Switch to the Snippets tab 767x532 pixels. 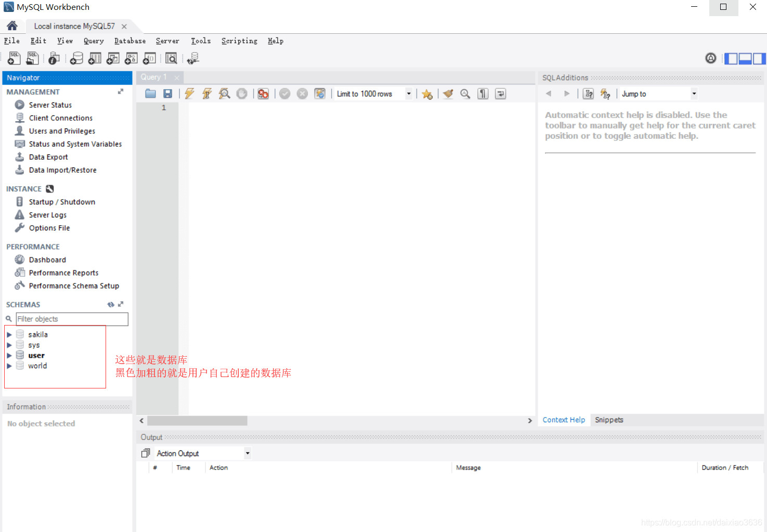pyautogui.click(x=609, y=420)
